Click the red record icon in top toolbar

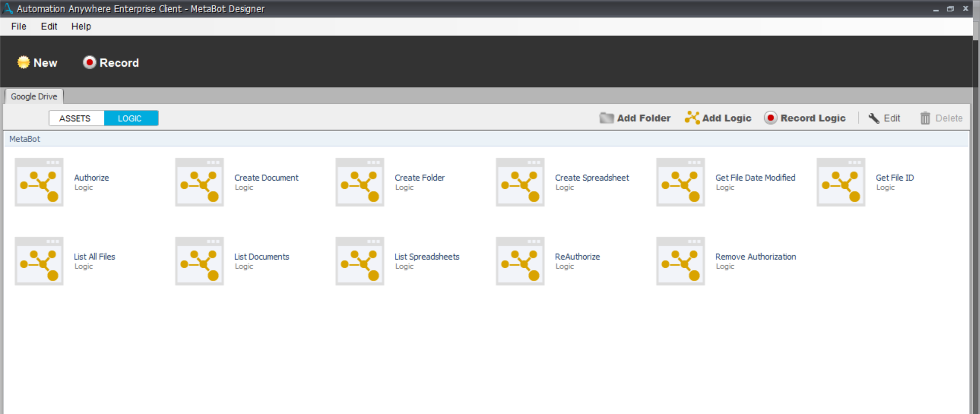pyautogui.click(x=89, y=62)
